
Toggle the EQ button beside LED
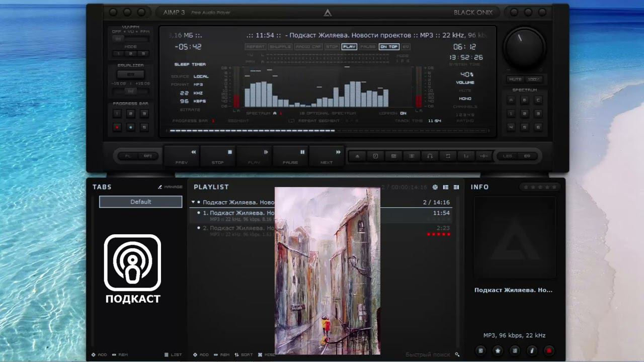[x=527, y=156]
